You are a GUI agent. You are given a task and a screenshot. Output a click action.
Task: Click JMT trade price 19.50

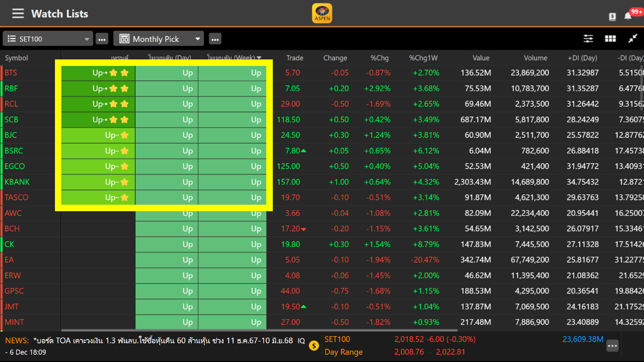pos(290,307)
